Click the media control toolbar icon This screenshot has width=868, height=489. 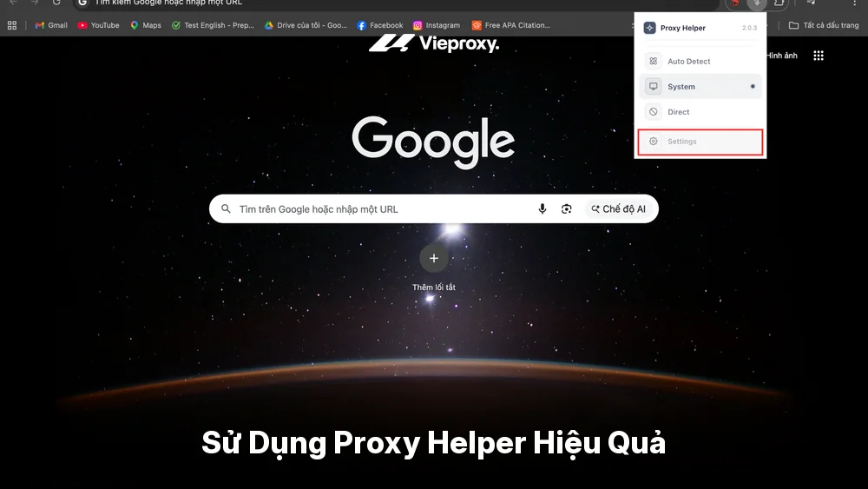coord(812,3)
